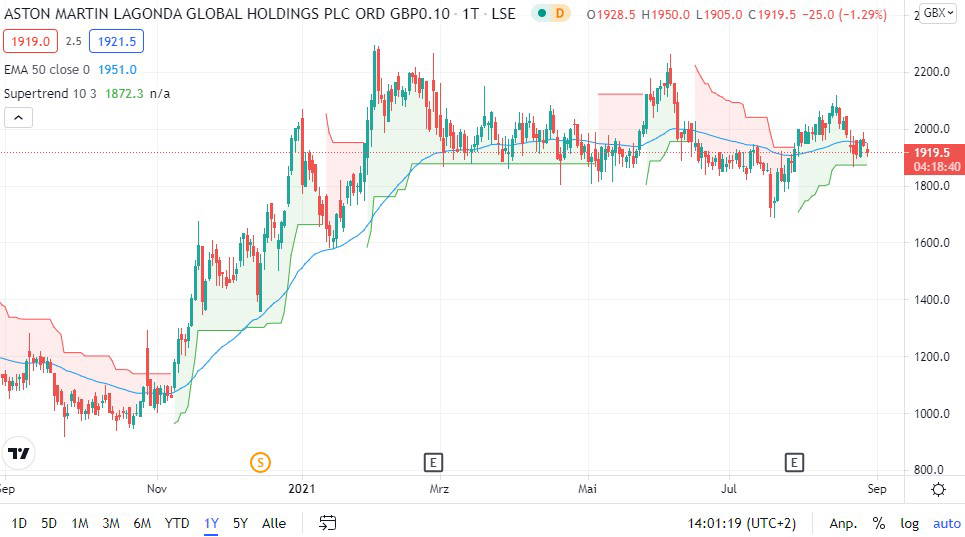Image resolution: width=965 pixels, height=537 pixels.
Task: Click the 2021 date axis label
Action: click(302, 488)
